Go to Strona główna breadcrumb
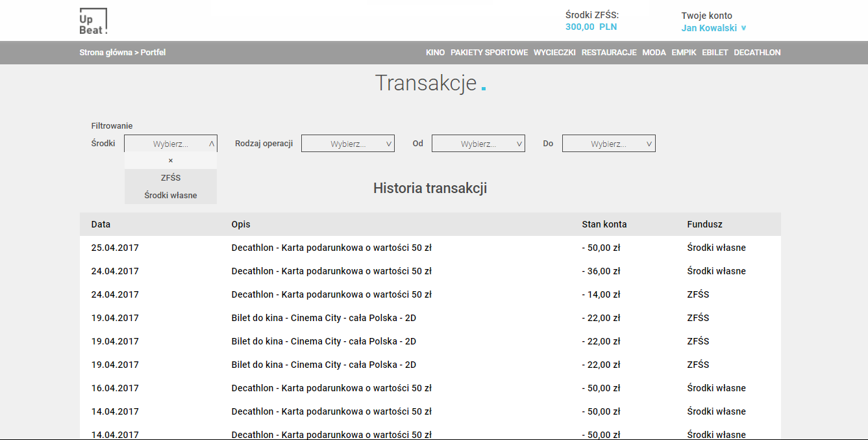The image size is (868, 440). coord(106,53)
